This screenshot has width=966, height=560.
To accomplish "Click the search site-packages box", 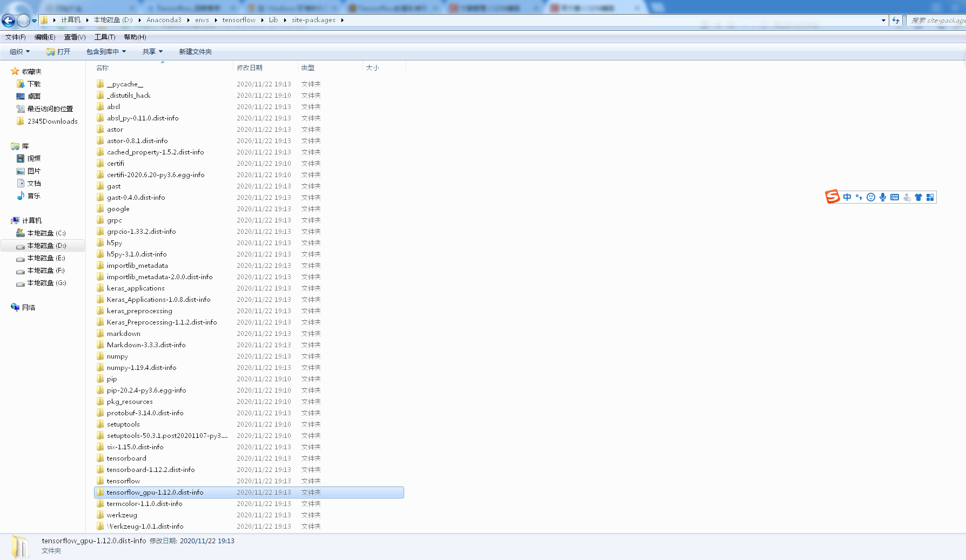I will coord(936,20).
